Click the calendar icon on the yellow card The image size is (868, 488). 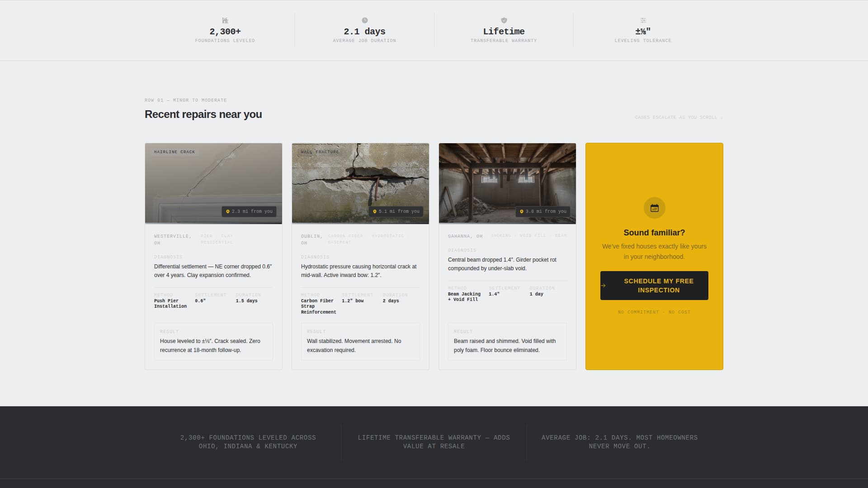(x=654, y=208)
